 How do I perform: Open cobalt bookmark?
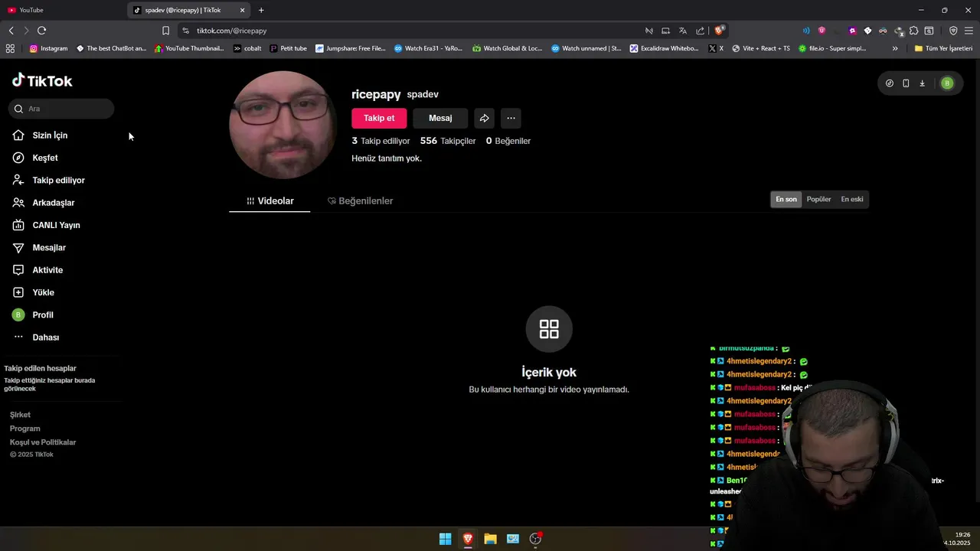coord(247,48)
